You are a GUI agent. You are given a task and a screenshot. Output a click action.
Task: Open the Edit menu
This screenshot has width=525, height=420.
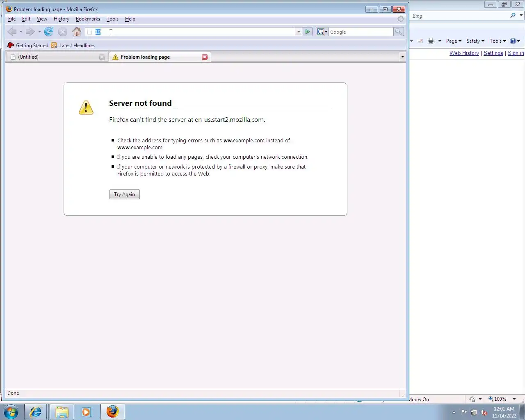coord(26,19)
